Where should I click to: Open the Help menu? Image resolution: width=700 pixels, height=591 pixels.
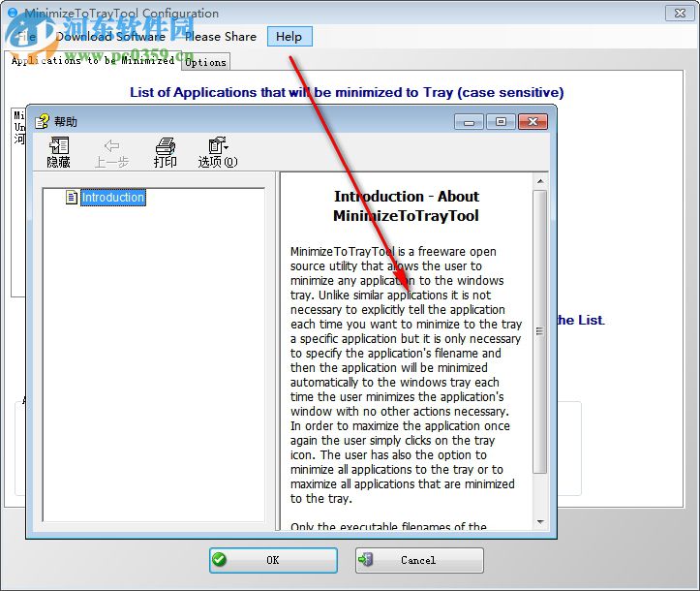click(x=289, y=36)
